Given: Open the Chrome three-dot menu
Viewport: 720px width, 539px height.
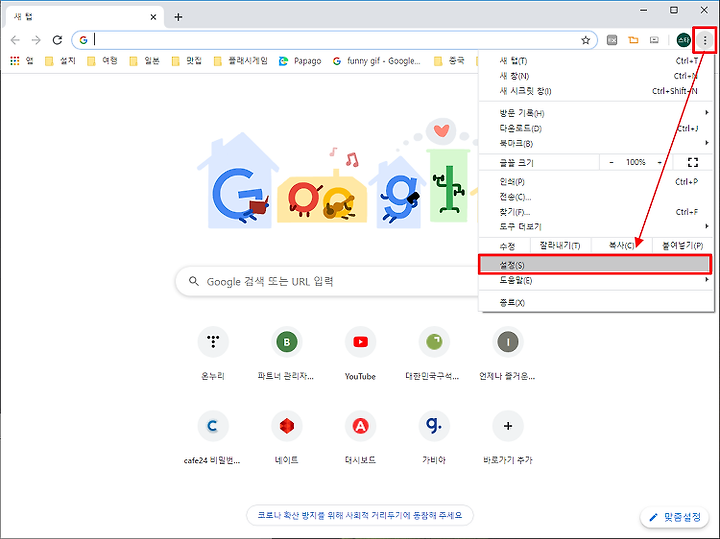Looking at the screenshot, I should click(705, 40).
